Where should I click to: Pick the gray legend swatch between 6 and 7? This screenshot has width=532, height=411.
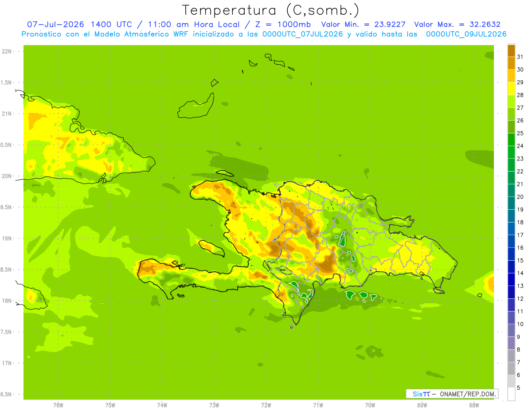[x=511, y=368]
